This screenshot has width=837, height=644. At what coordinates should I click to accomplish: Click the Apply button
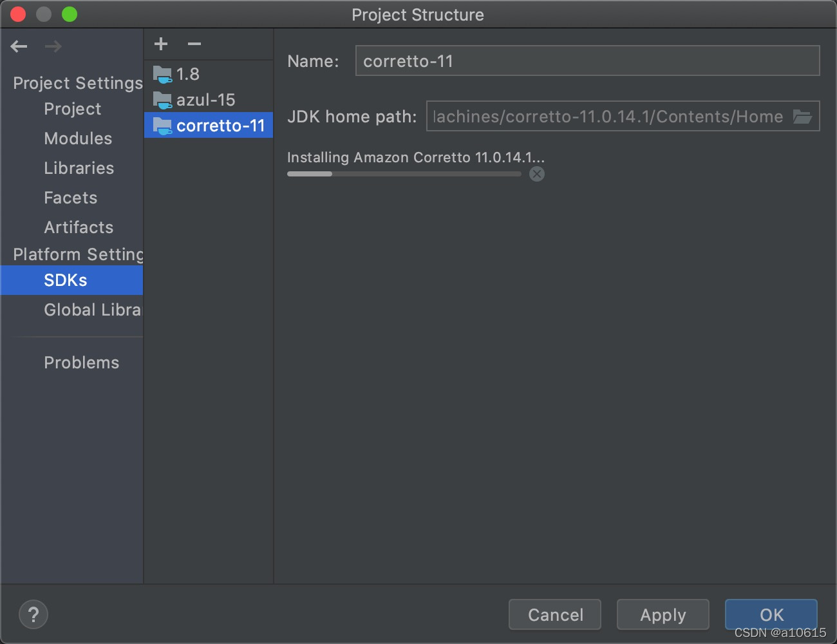coord(663,615)
